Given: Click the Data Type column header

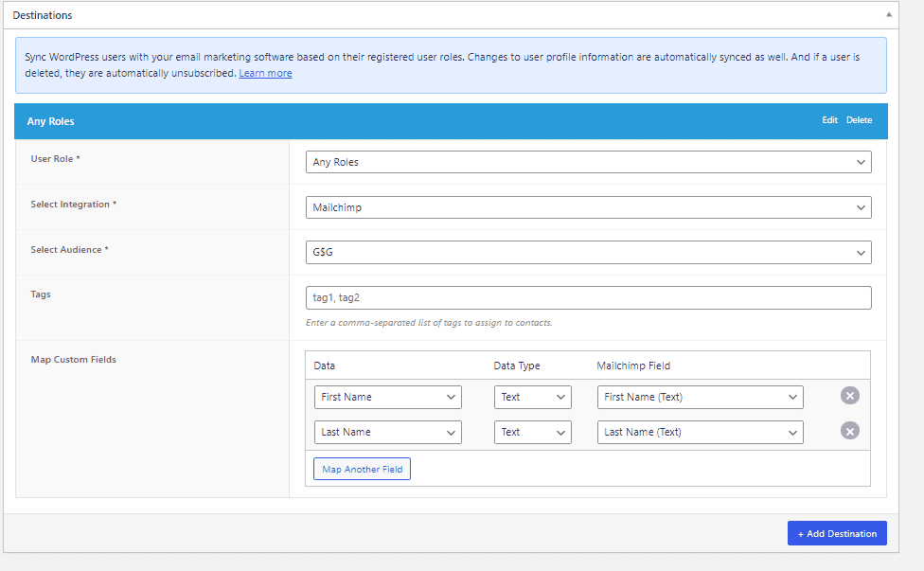Looking at the screenshot, I should (517, 366).
